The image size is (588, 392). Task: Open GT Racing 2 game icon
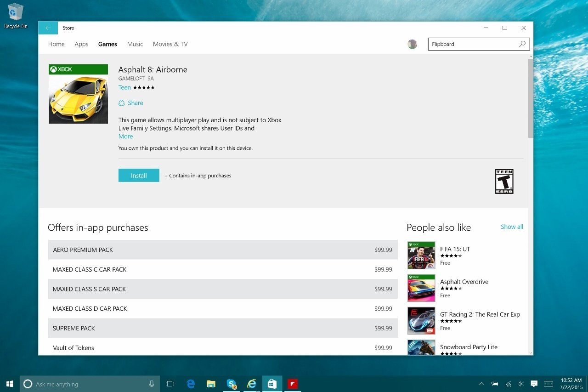[421, 321]
